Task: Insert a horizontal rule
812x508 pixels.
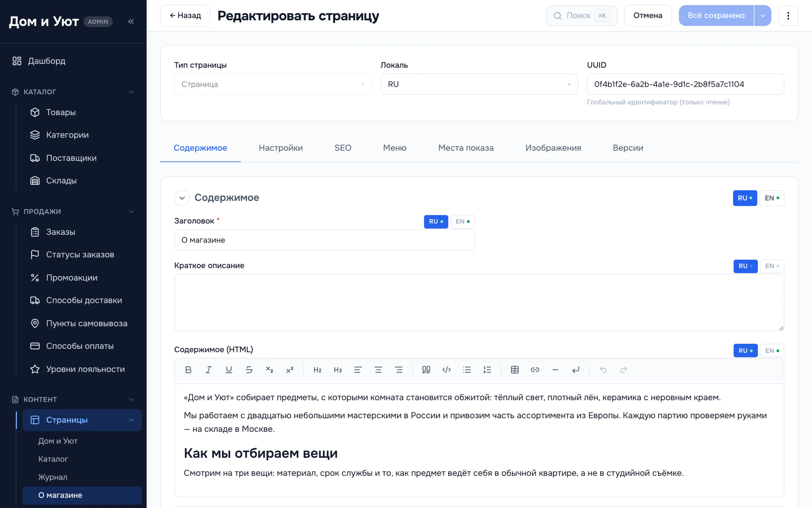Action: coord(556,370)
